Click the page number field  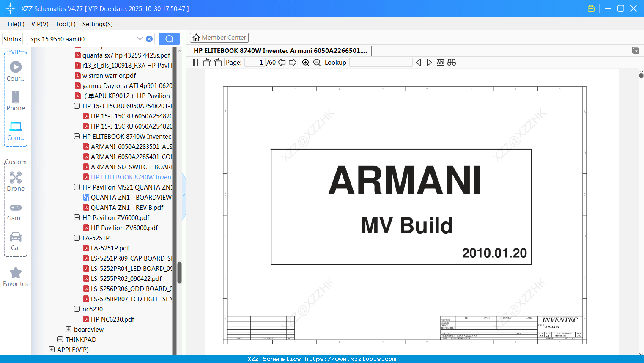[x=255, y=62]
